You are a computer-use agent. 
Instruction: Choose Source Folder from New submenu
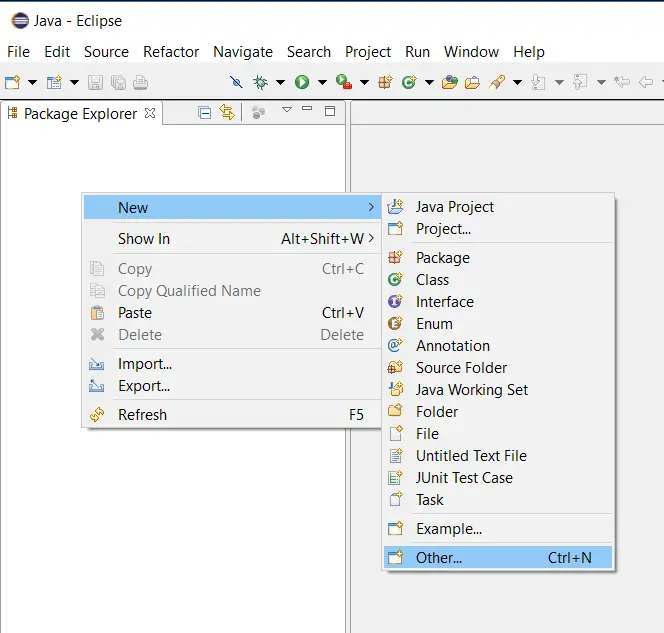coord(498,368)
